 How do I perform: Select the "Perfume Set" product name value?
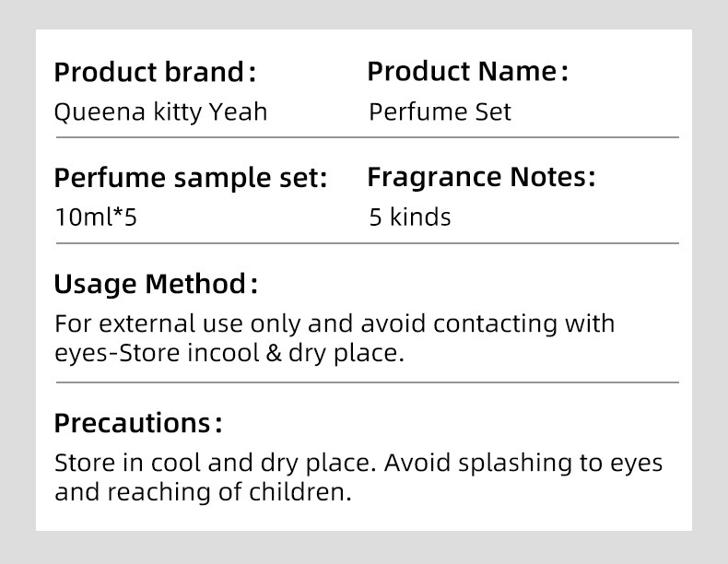(440, 112)
